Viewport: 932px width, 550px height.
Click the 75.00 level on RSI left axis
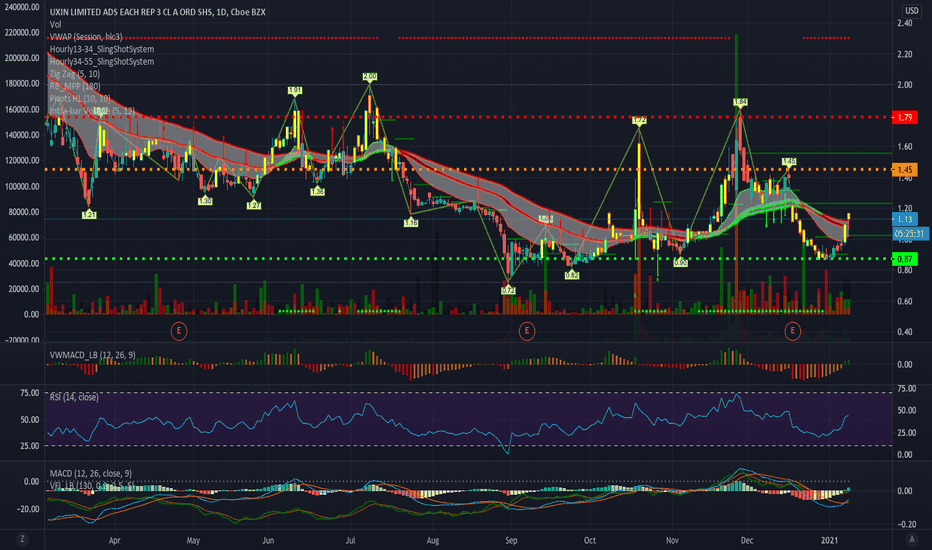[30, 393]
